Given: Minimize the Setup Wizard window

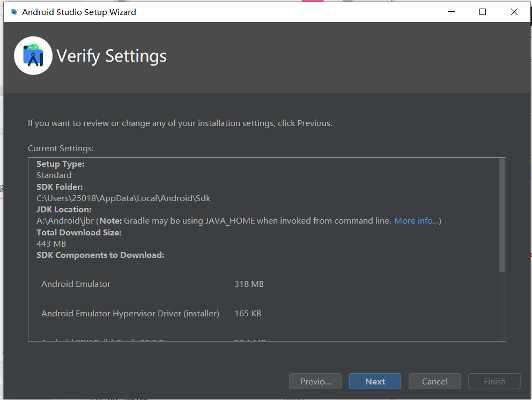Looking at the screenshot, I should [x=451, y=12].
